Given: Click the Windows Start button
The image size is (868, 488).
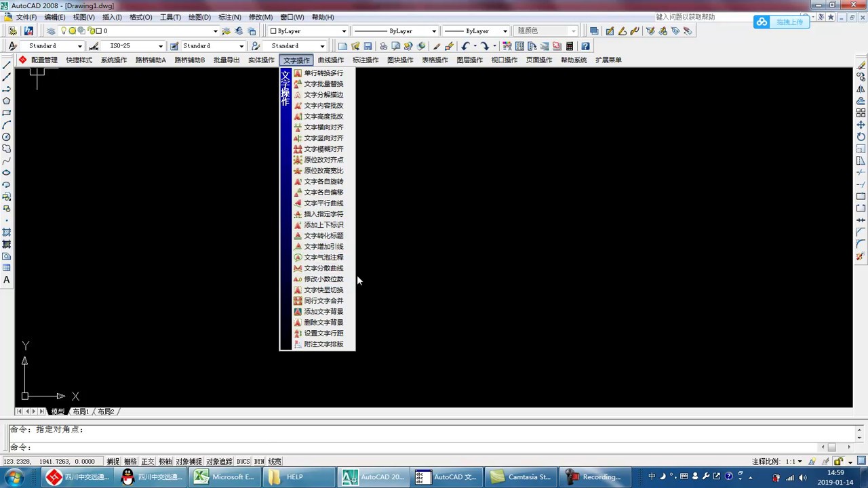Looking at the screenshot, I should pyautogui.click(x=14, y=477).
